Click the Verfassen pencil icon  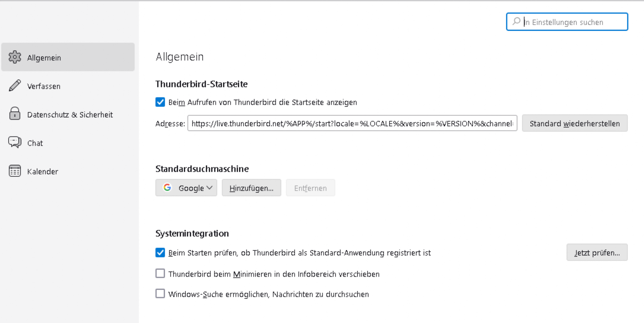click(x=15, y=86)
